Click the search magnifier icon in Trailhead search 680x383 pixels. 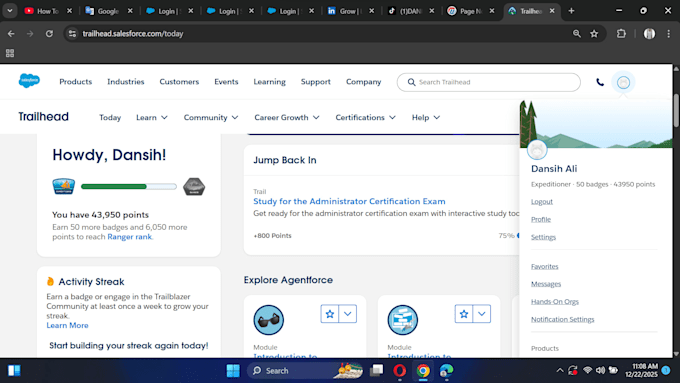411,82
